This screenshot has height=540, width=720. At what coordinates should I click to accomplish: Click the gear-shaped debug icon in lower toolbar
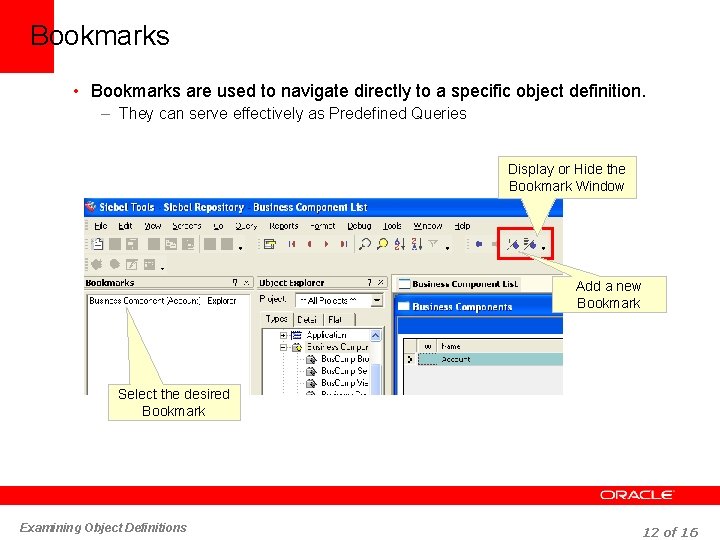pos(96,264)
